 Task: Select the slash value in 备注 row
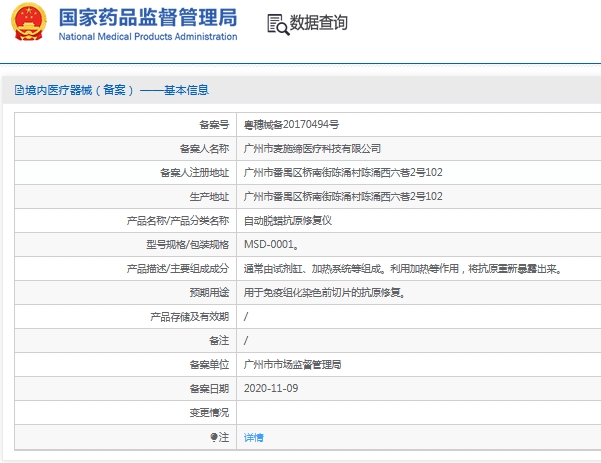pyautogui.click(x=246, y=340)
